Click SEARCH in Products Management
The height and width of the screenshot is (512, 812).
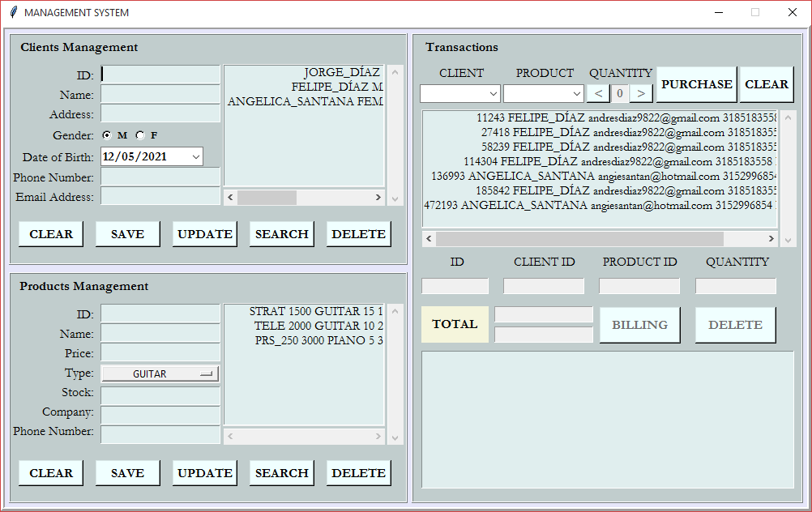click(x=281, y=472)
